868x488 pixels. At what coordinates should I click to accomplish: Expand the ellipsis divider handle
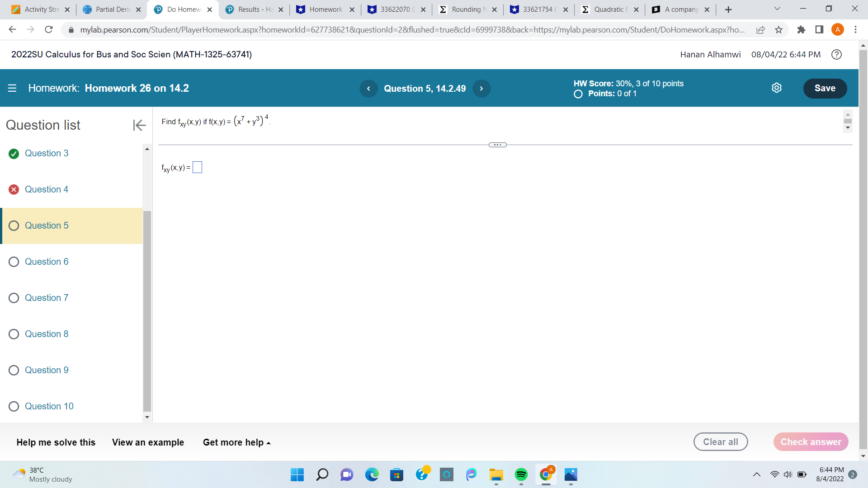[x=497, y=145]
